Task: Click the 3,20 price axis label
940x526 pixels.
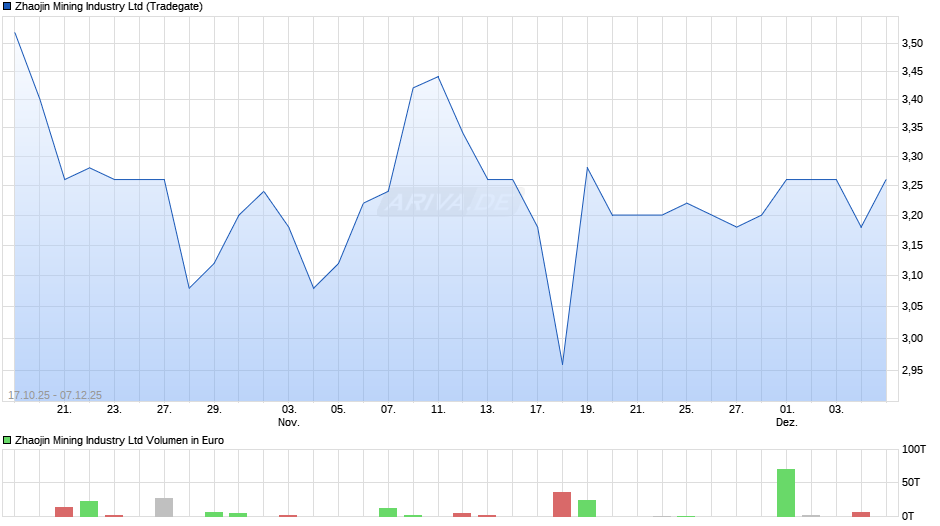Action: tap(912, 215)
